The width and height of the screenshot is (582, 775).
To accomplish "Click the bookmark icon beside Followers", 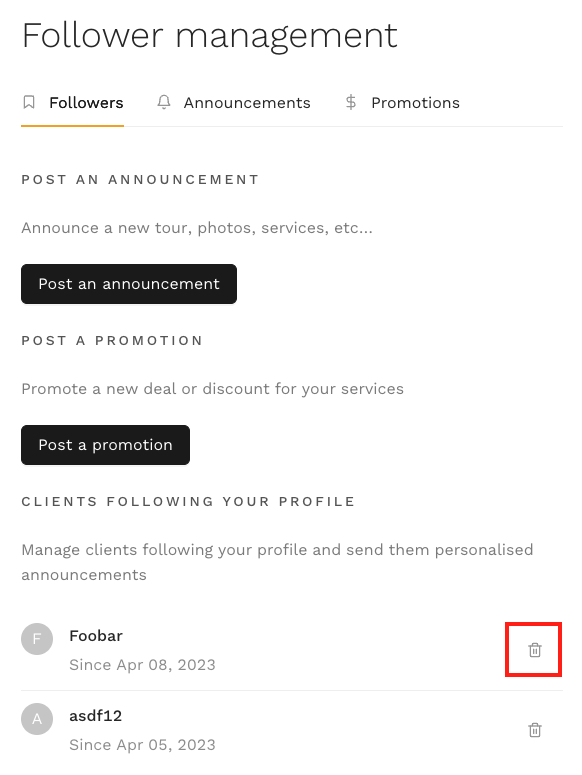I will click(29, 102).
